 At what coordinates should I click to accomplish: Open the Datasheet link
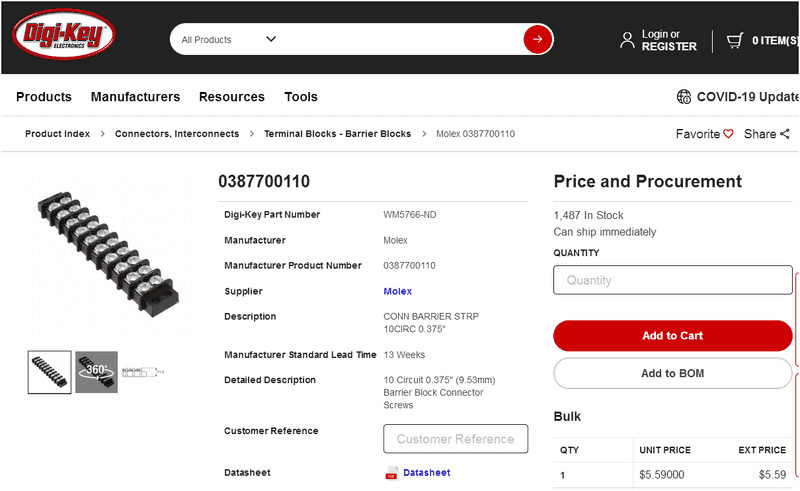pyautogui.click(x=427, y=473)
